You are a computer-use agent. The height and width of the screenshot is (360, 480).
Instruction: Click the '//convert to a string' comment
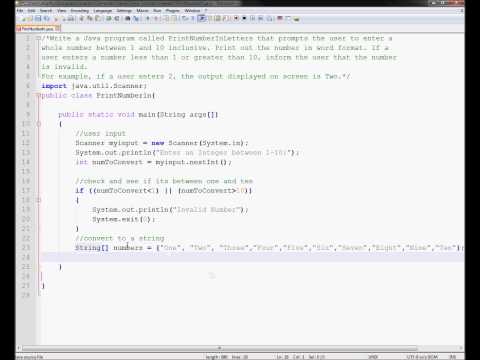120,238
